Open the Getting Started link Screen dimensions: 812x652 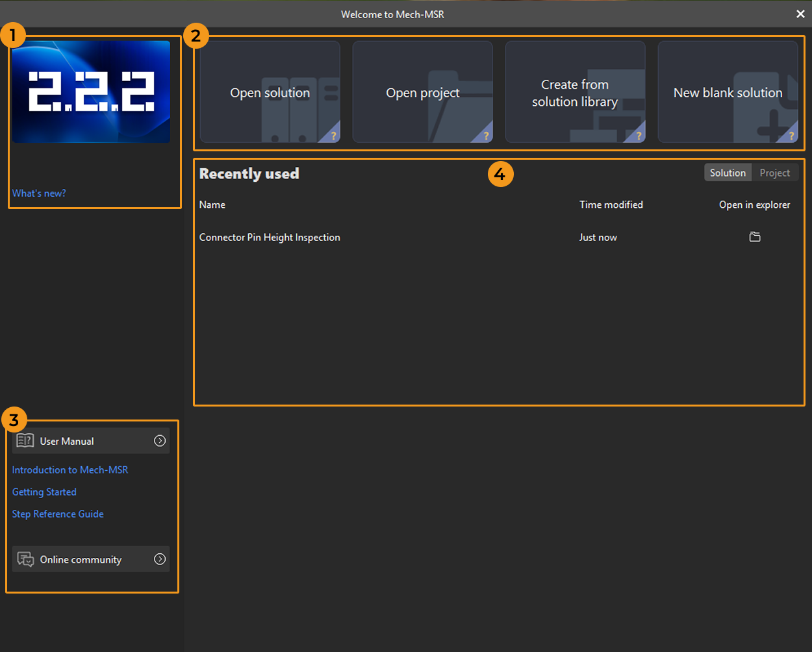pyautogui.click(x=44, y=492)
